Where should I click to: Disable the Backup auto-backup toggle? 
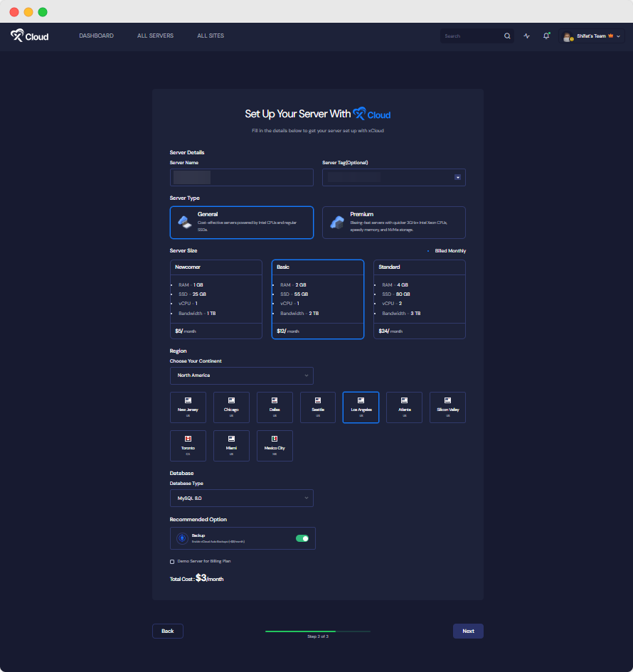(x=302, y=538)
